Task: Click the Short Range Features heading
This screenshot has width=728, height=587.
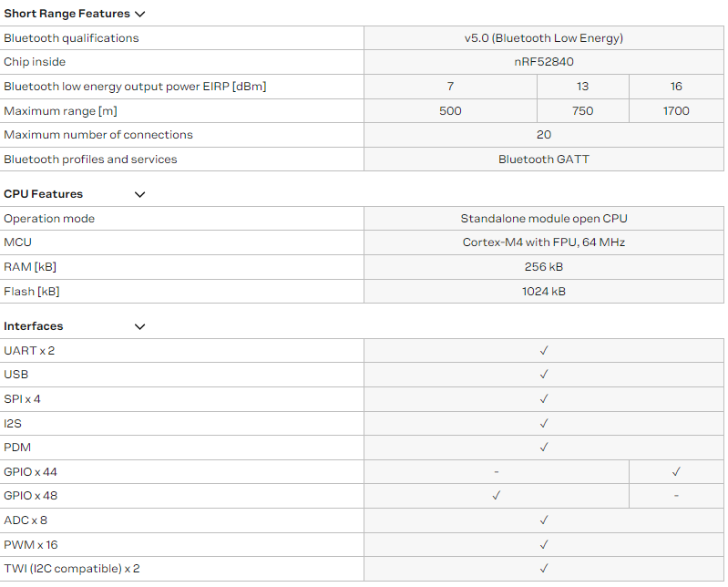Action: 67,14
